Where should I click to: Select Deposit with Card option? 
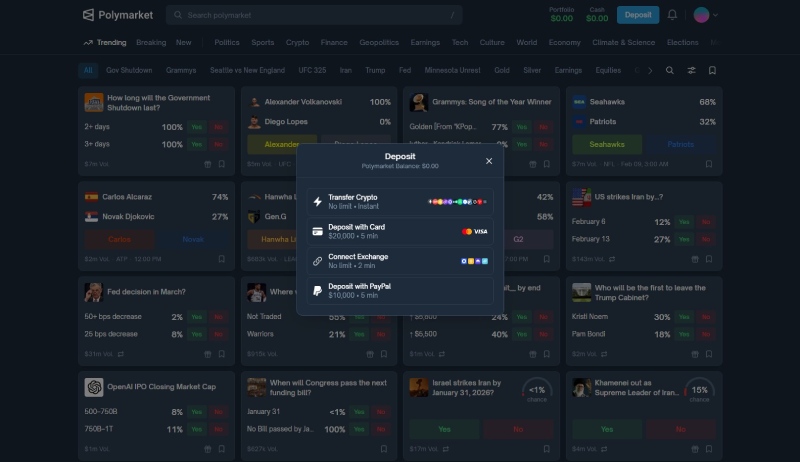pos(400,231)
